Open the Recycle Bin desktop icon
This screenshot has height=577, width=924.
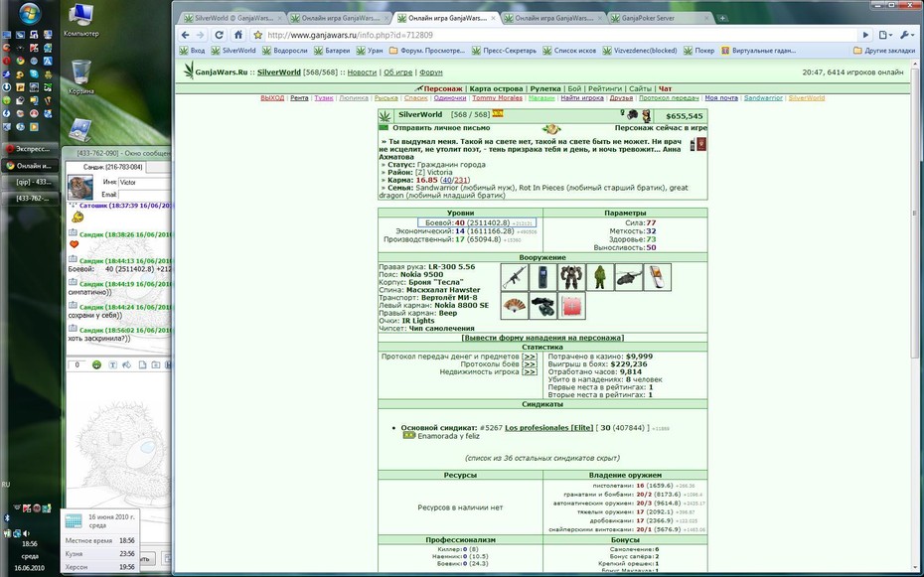(x=80, y=77)
